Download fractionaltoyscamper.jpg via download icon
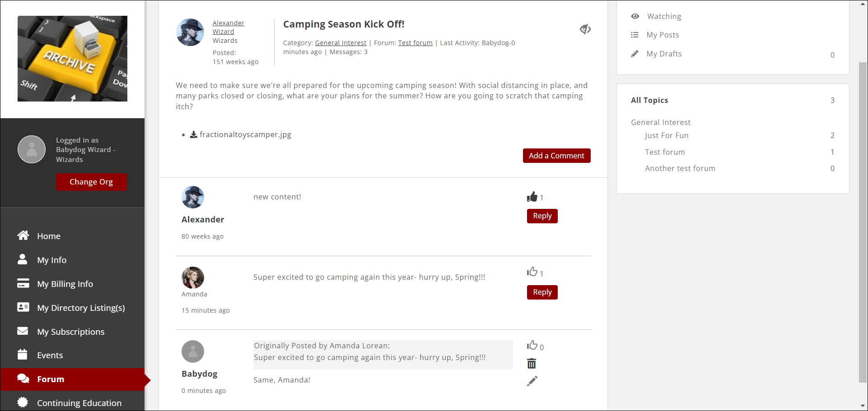 point(193,134)
